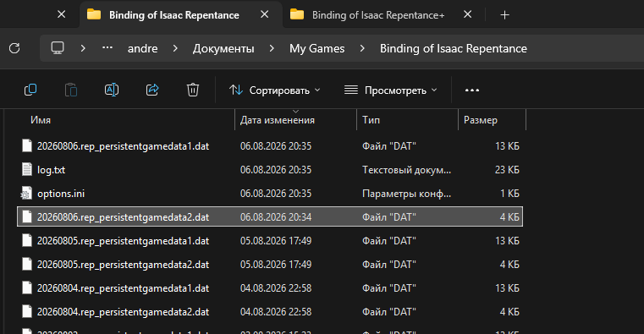Select 20260805.rep_persistentgamedata1.dat file
The image size is (644, 334).
pyautogui.click(x=270, y=241)
